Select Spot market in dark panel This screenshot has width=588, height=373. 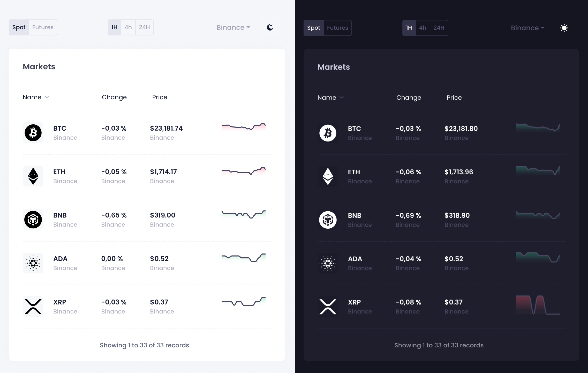pos(314,28)
